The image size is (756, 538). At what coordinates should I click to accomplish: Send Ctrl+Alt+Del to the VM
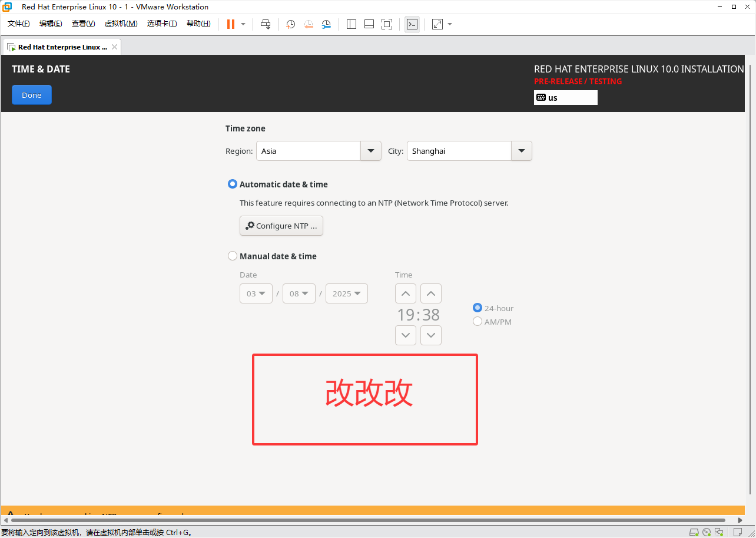coord(266,24)
